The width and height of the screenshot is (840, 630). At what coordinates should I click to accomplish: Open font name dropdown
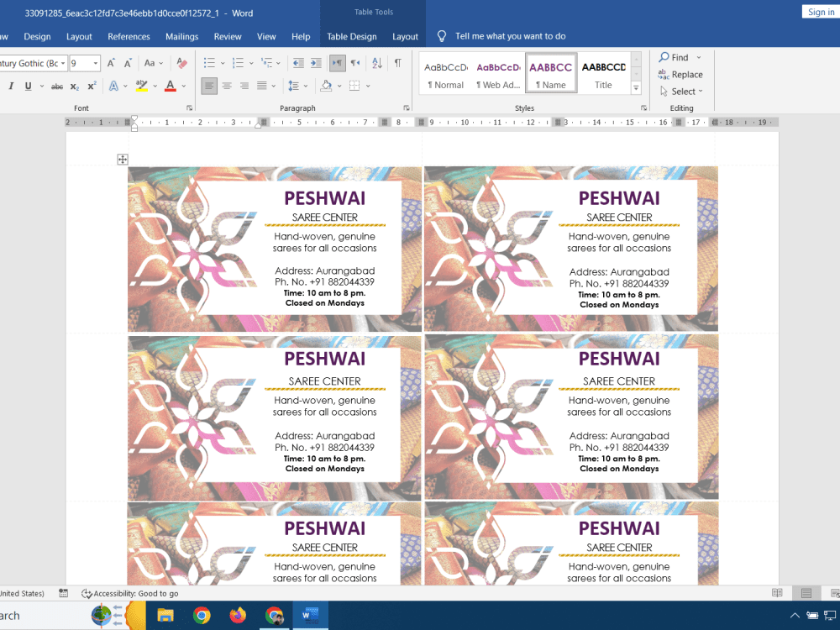click(63, 63)
